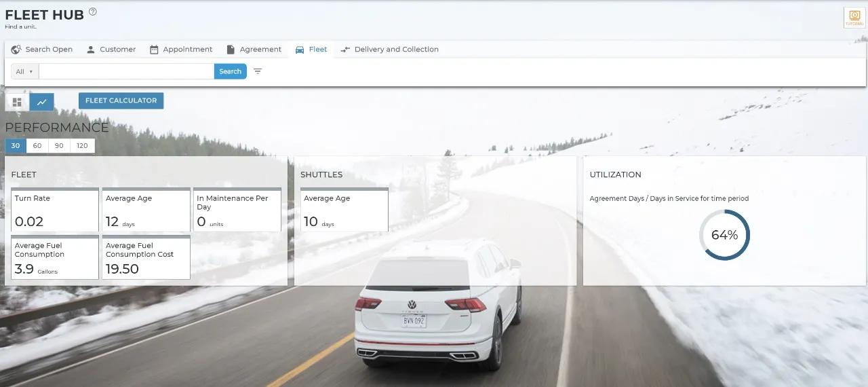The height and width of the screenshot is (387, 868).
Task: Click the Shuttles Average Age 10 days card
Action: coord(344,210)
